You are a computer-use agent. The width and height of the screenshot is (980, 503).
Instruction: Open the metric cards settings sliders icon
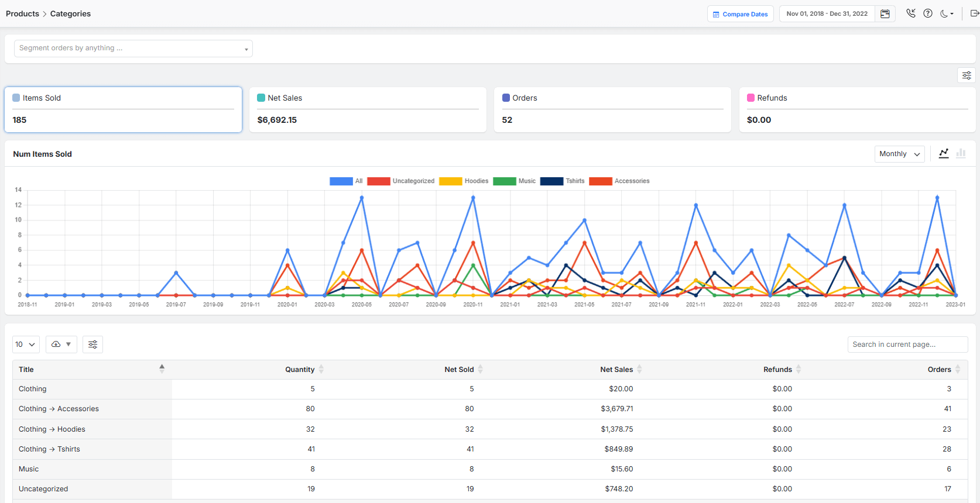tap(967, 75)
